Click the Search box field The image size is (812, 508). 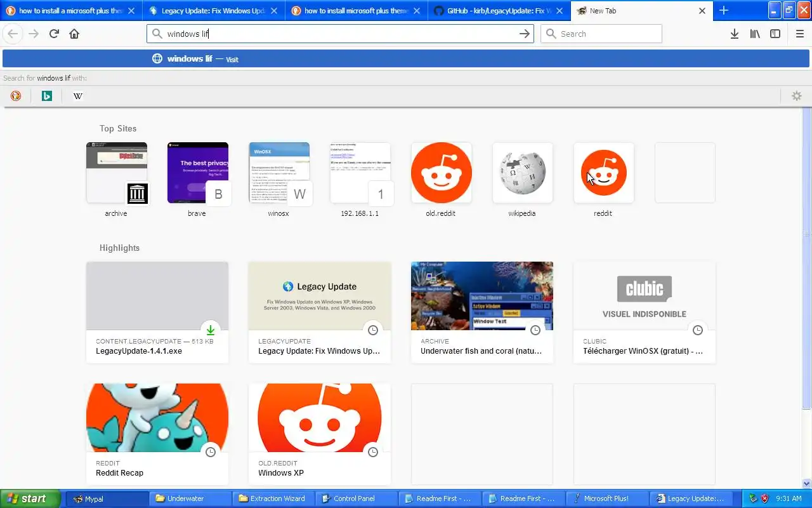tap(601, 34)
